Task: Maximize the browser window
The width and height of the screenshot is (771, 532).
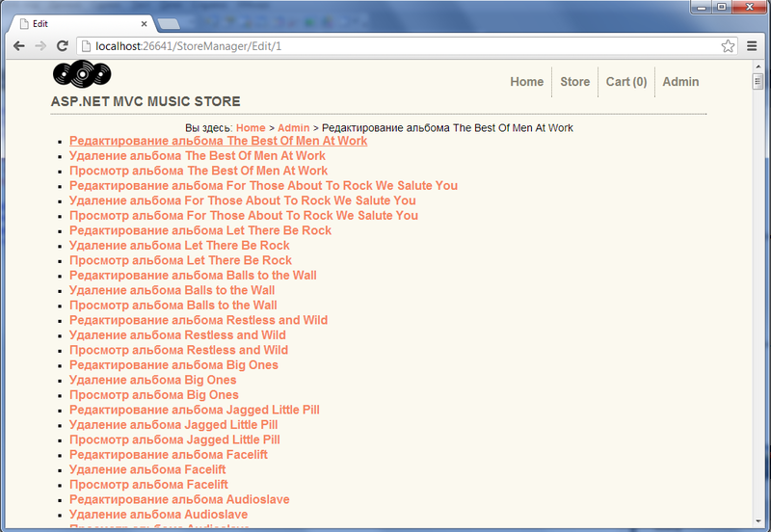Action: tap(722, 7)
